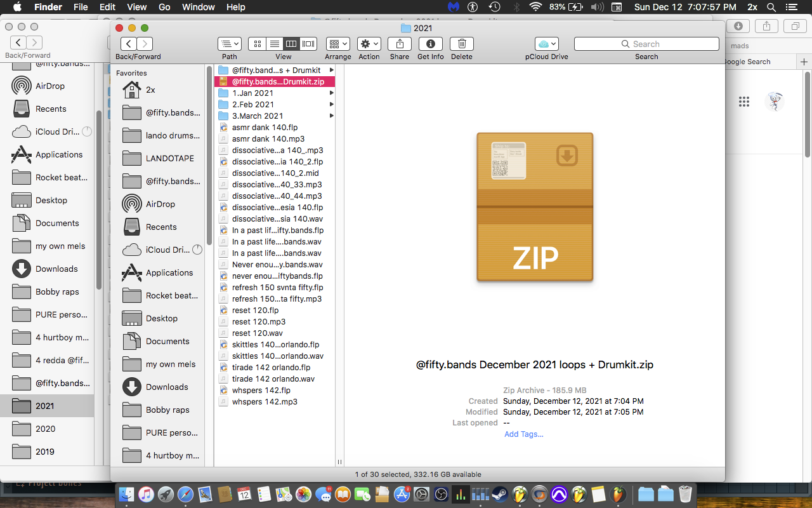Image resolution: width=812 pixels, height=508 pixels.
Task: Open the Arrange dropdown menu
Action: click(x=338, y=44)
